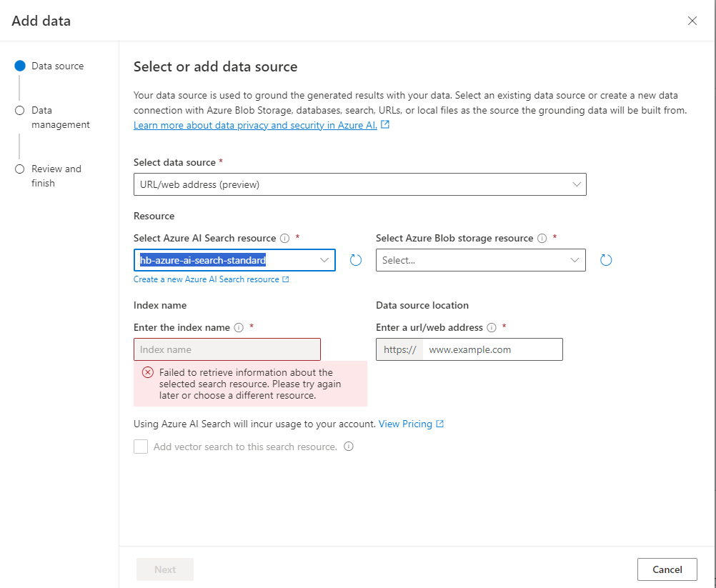Show info about Azure AI Search resource

point(284,239)
